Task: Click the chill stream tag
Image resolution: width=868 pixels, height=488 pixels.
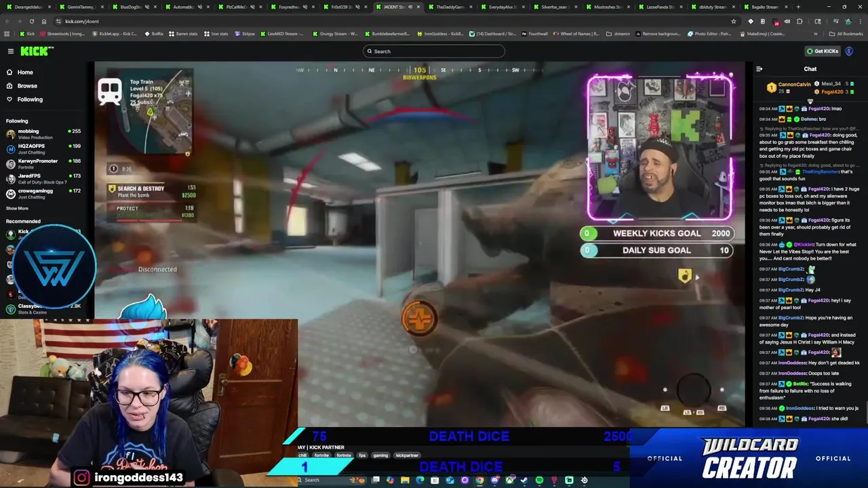Action: 303,455
